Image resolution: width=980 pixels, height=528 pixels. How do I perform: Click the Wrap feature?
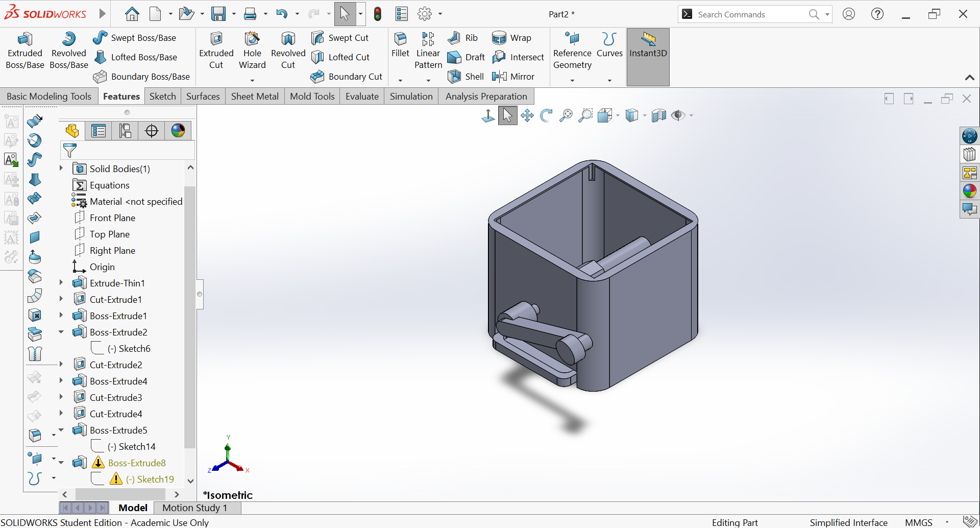click(511, 38)
